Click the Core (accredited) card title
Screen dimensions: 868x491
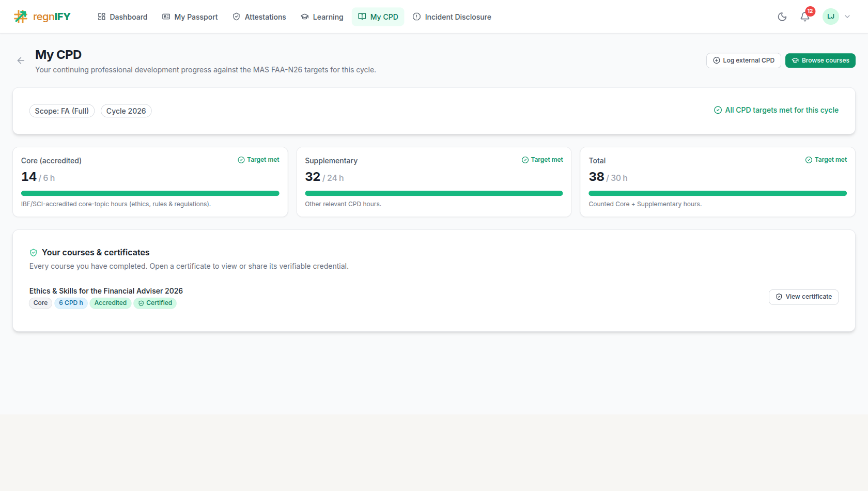click(x=51, y=161)
